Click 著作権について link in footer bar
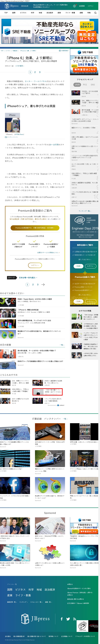Screen dimensions: 100x644 (53, 636)
